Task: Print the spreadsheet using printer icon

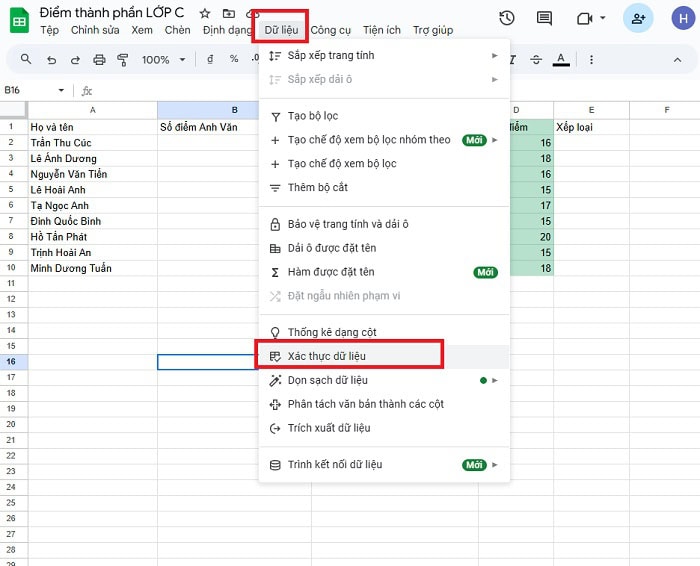Action: [98, 60]
